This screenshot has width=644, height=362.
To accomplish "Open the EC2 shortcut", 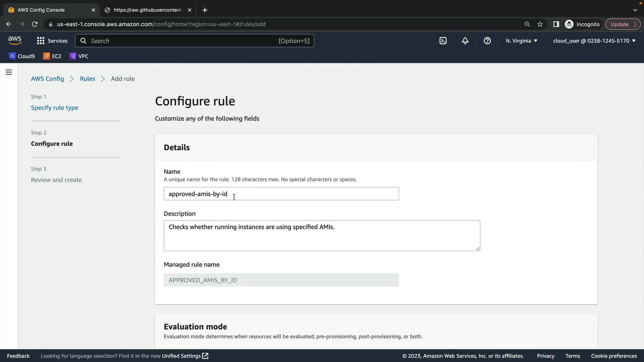I will coord(52,56).
